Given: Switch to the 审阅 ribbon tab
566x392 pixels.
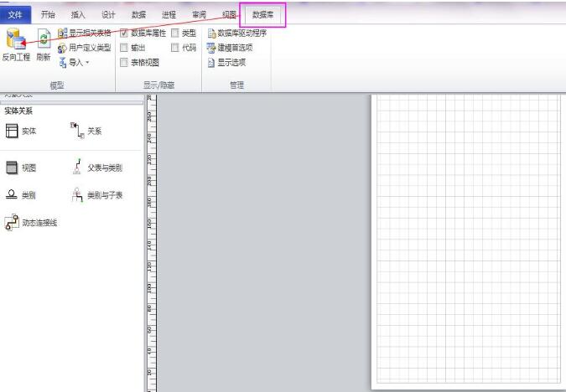Looking at the screenshot, I should coord(200,15).
